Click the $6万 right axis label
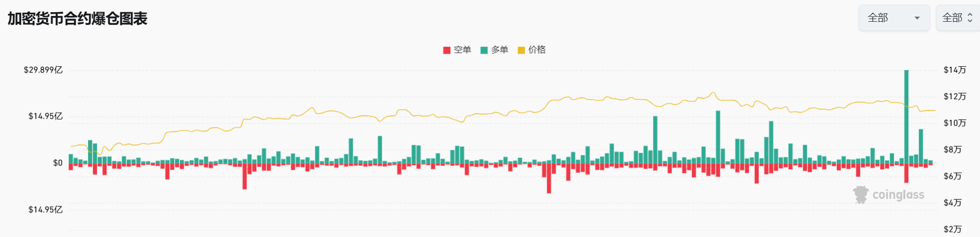Image resolution: width=980 pixels, height=237 pixels. tap(952, 176)
